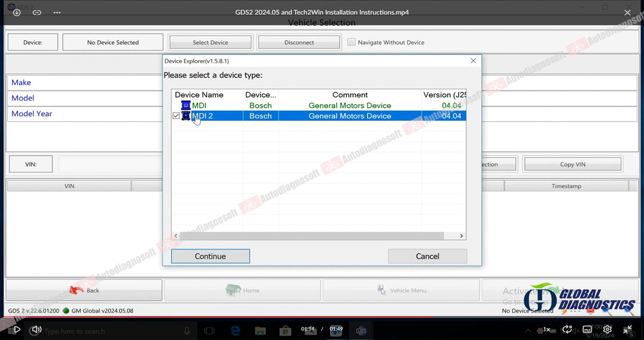This screenshot has width=644, height=340.
Task: Cancel the Device Explorer dialog
Action: (x=428, y=256)
